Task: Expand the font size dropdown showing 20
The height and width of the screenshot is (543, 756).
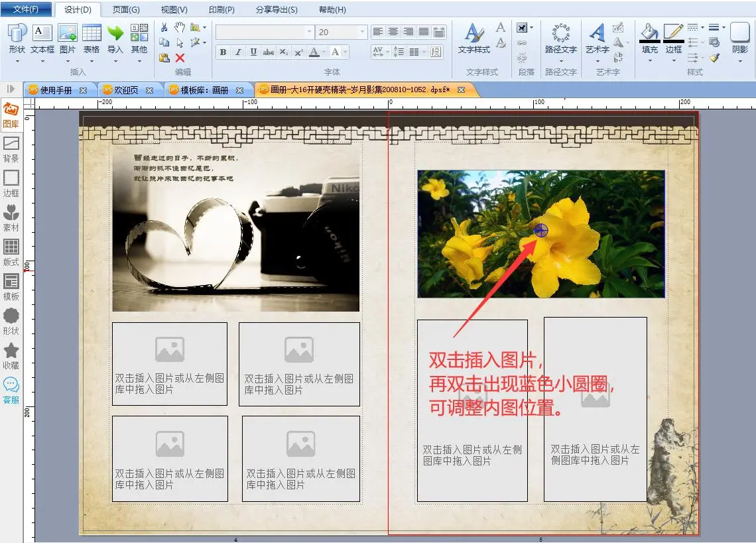Action: coord(362,32)
